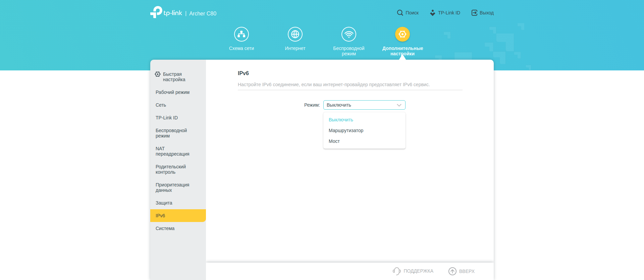Click the ВВЕРХ up-arrow icon
The width and height of the screenshot is (644, 280).
pos(452,271)
